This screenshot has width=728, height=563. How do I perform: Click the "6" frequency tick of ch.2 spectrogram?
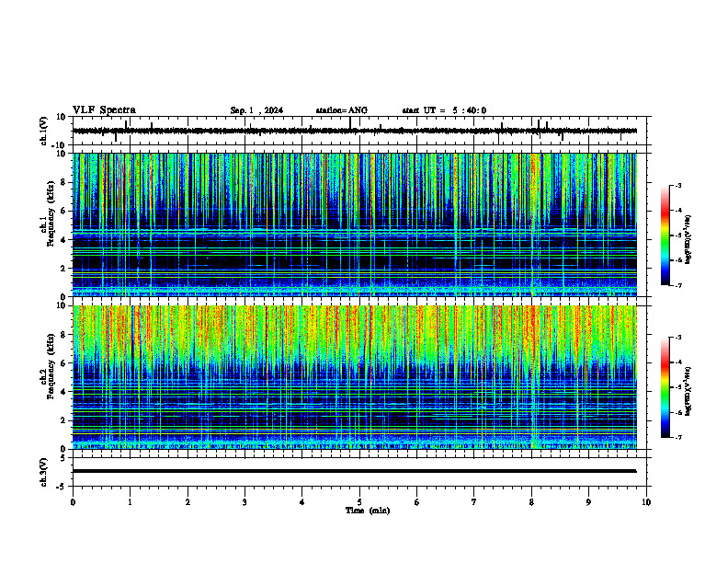[x=63, y=362]
